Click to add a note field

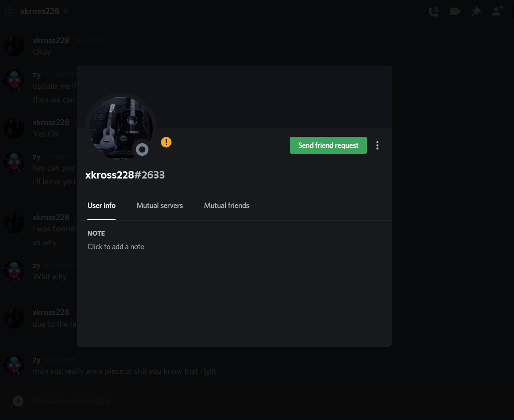116,247
